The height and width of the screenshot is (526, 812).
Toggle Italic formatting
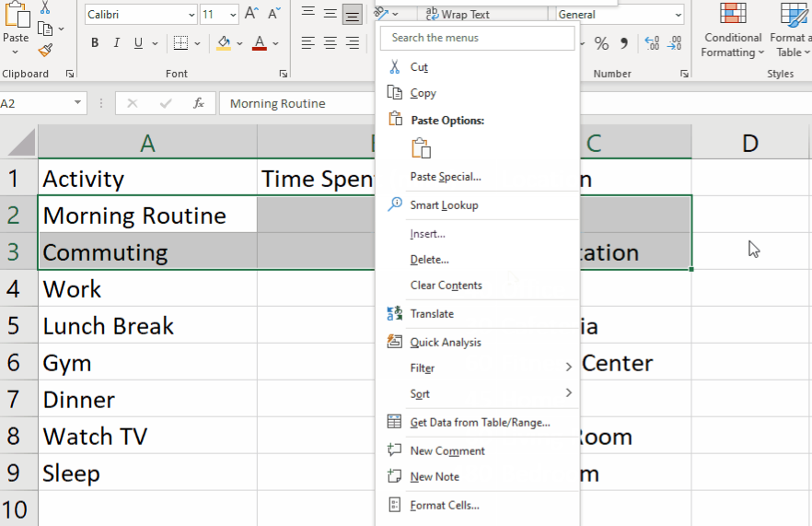coord(117,43)
